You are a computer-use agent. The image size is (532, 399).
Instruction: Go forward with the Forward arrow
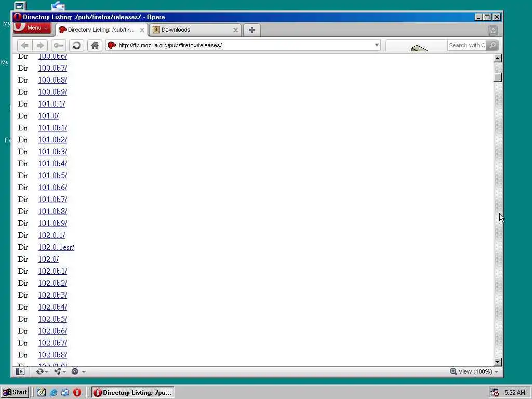[40, 45]
